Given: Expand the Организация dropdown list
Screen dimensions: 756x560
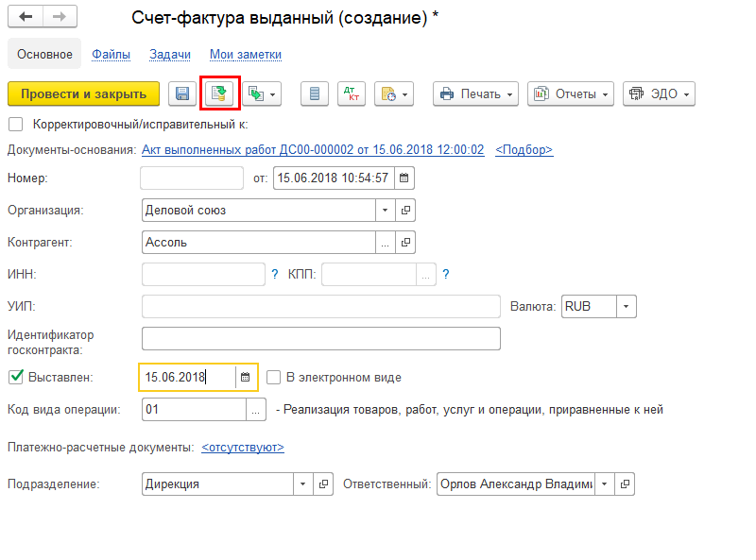Looking at the screenshot, I should (x=385, y=211).
